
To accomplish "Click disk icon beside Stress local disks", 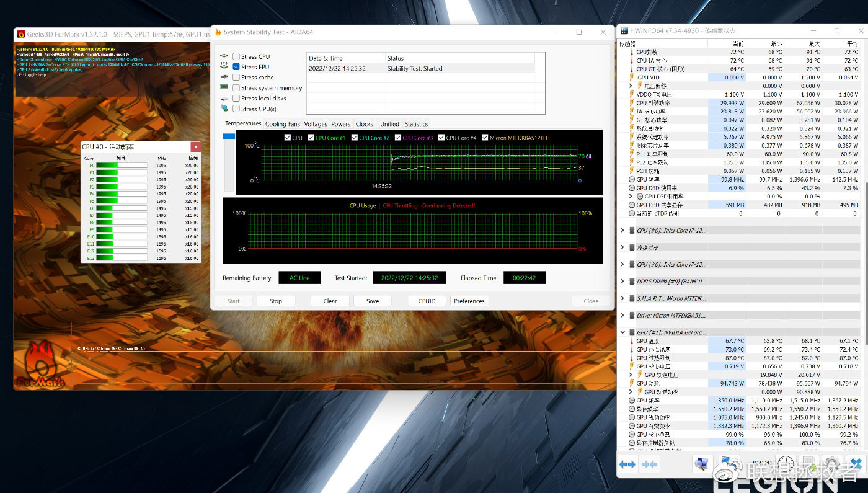I will [224, 99].
